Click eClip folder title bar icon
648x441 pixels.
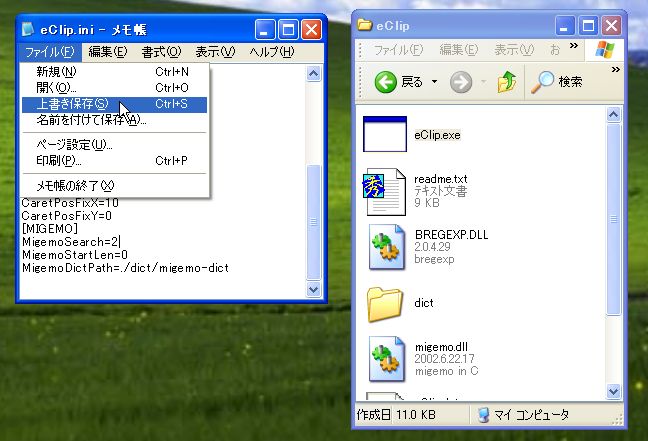click(364, 25)
